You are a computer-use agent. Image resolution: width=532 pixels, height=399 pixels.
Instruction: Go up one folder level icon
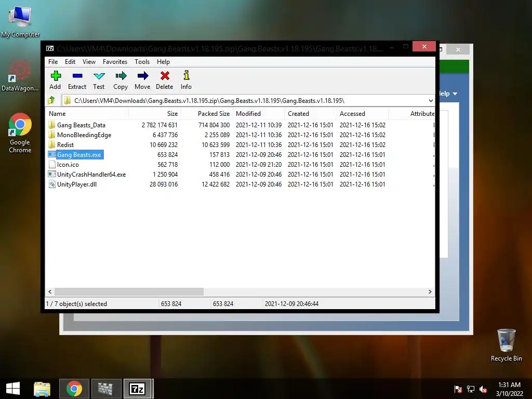tap(51, 100)
